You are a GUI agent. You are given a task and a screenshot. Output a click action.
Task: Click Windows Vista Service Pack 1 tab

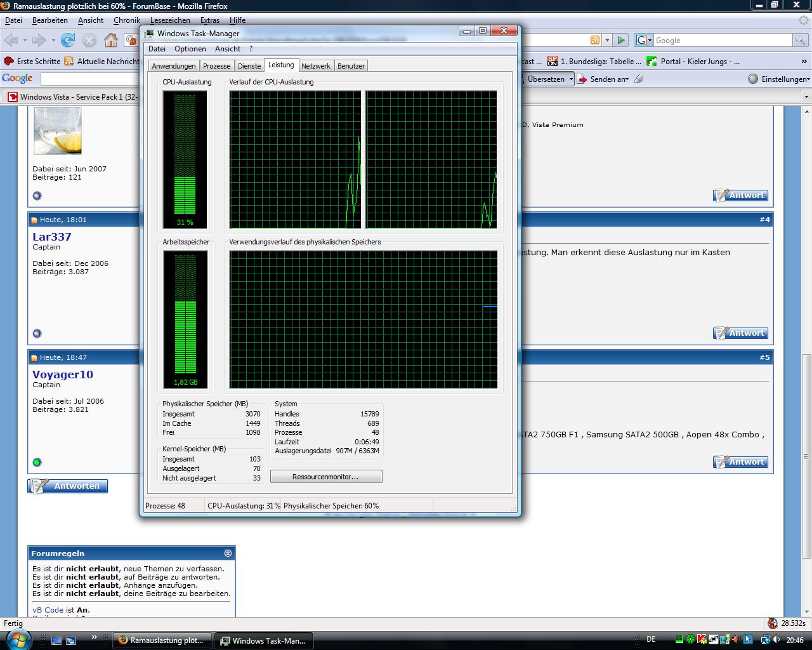73,97
